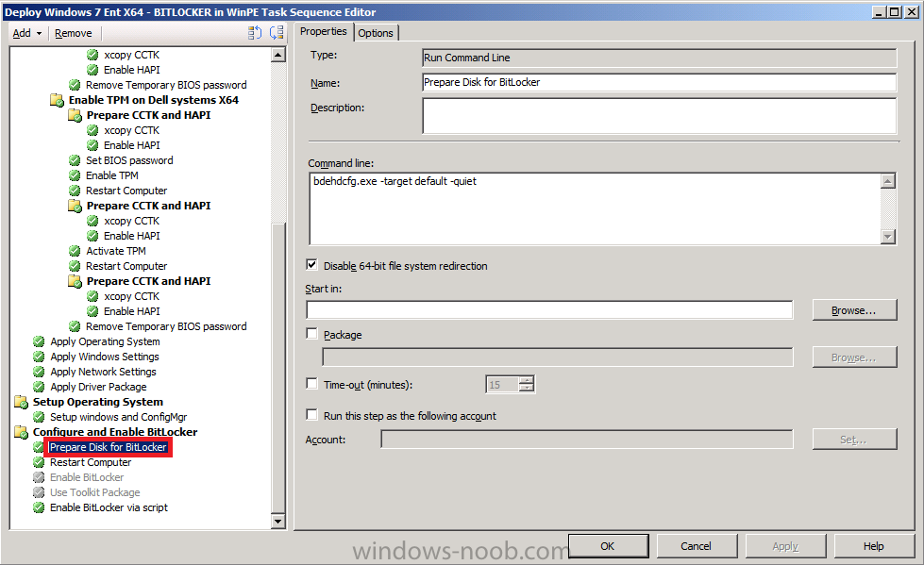Confirm with the OK button

coord(608,546)
